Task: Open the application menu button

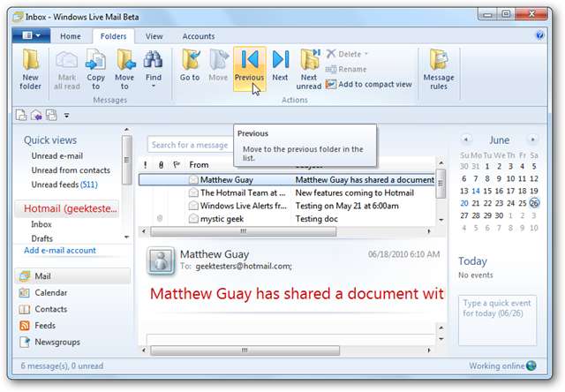Action: click(31, 35)
